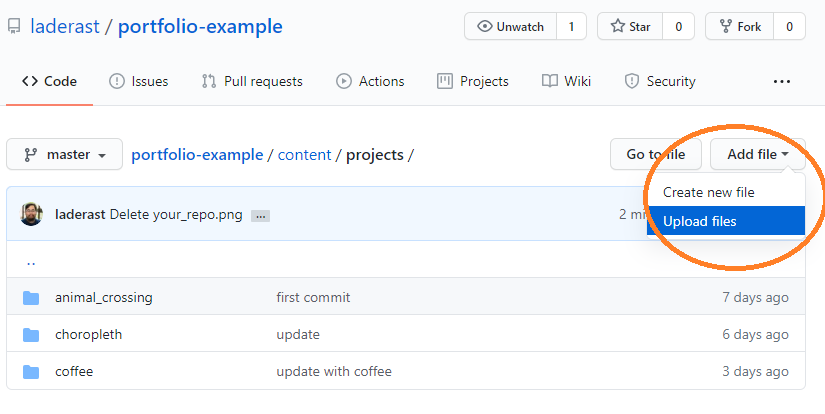Open the animal_crossing folder icon
The height and width of the screenshot is (414, 825).
point(31,297)
